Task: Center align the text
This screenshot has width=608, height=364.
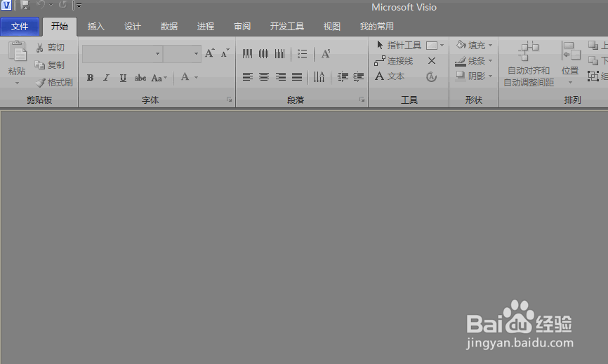Action: pyautogui.click(x=264, y=76)
